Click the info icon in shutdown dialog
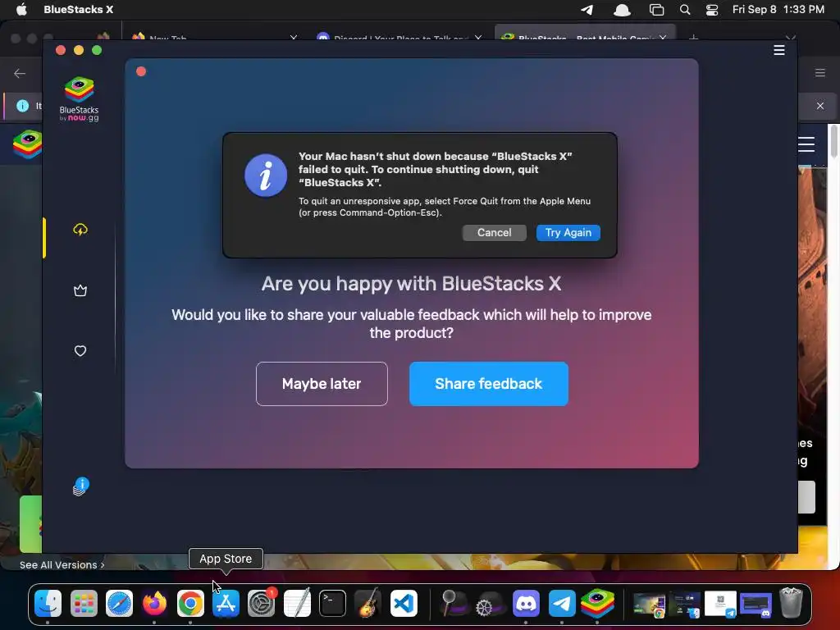Viewport: 840px width, 630px height. (266, 176)
